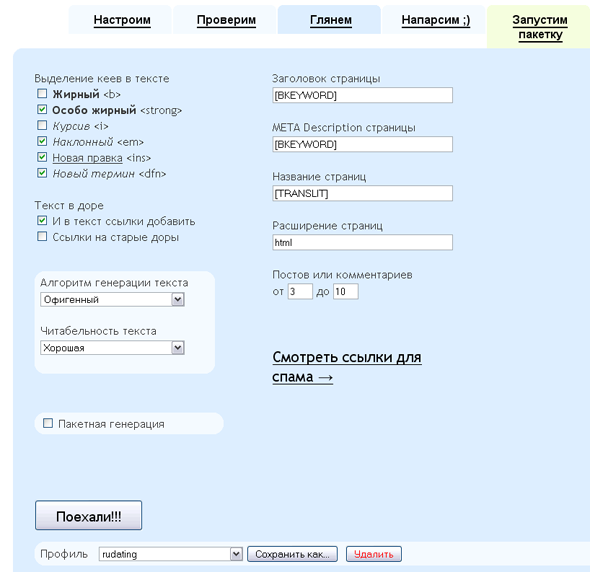Switch to the Настроим tab
This screenshot has width=590, height=572.
tap(122, 20)
